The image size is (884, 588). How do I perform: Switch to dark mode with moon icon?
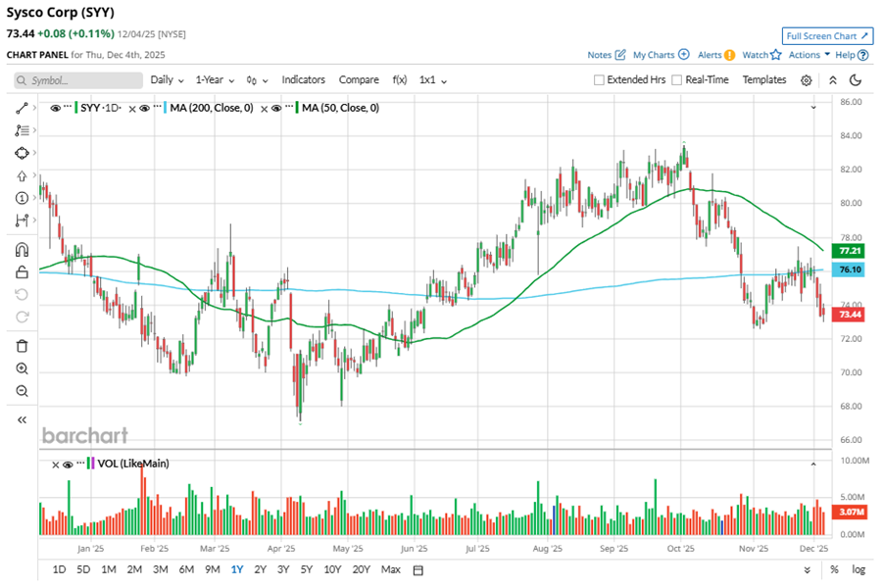(x=856, y=80)
